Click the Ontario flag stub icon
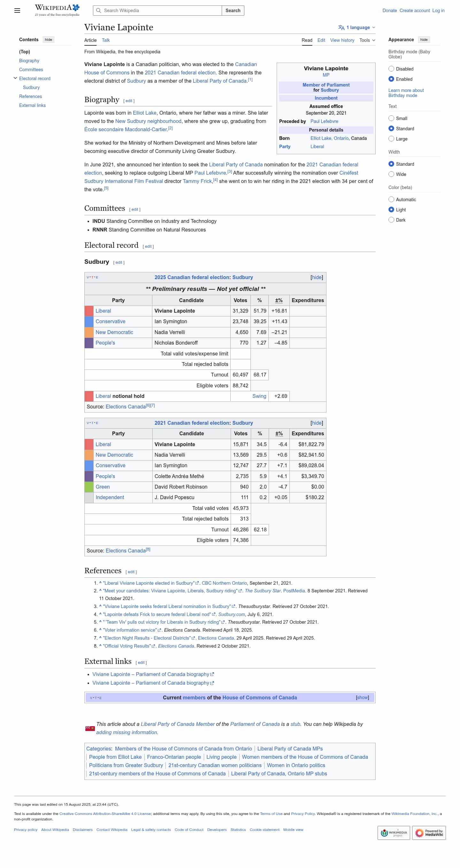Image resolution: width=460 pixels, height=868 pixels. pyautogui.click(x=90, y=728)
